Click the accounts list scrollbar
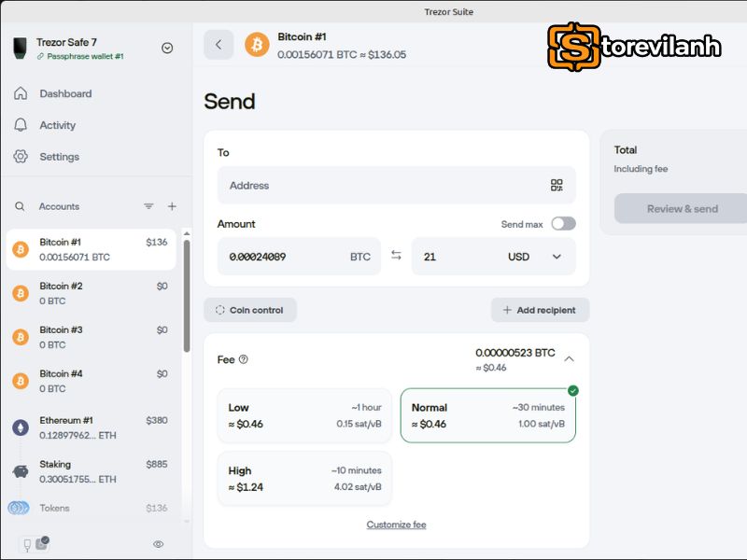This screenshot has height=560, width=747. [187, 295]
